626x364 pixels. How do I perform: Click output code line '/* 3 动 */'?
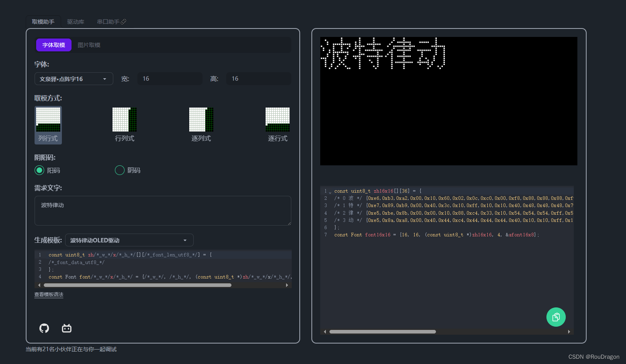(454, 220)
